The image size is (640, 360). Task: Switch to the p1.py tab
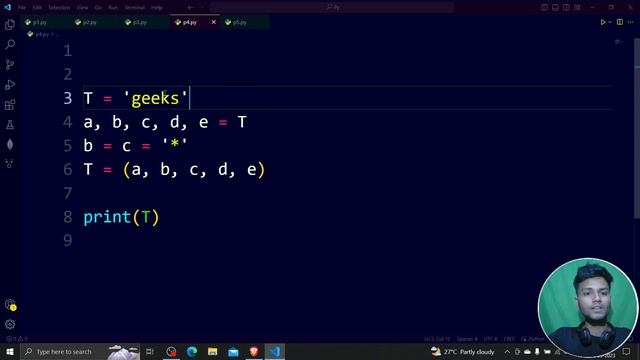(x=46, y=22)
